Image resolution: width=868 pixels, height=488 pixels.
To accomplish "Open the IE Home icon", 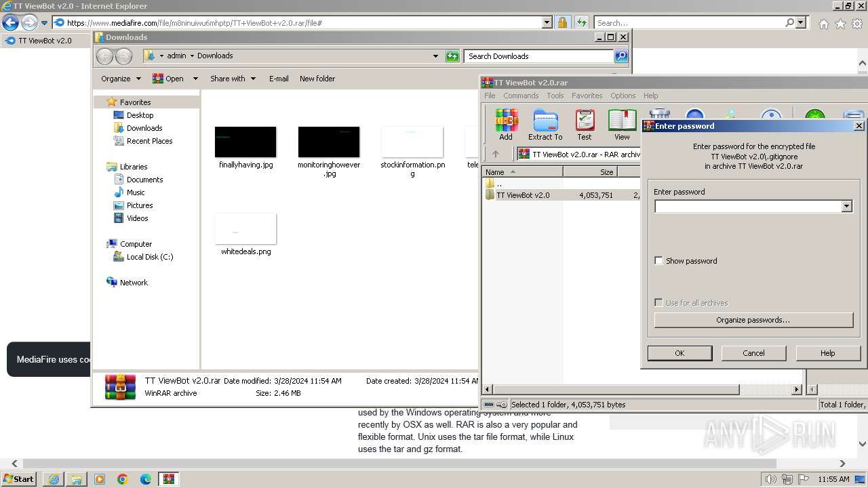I will (x=823, y=23).
